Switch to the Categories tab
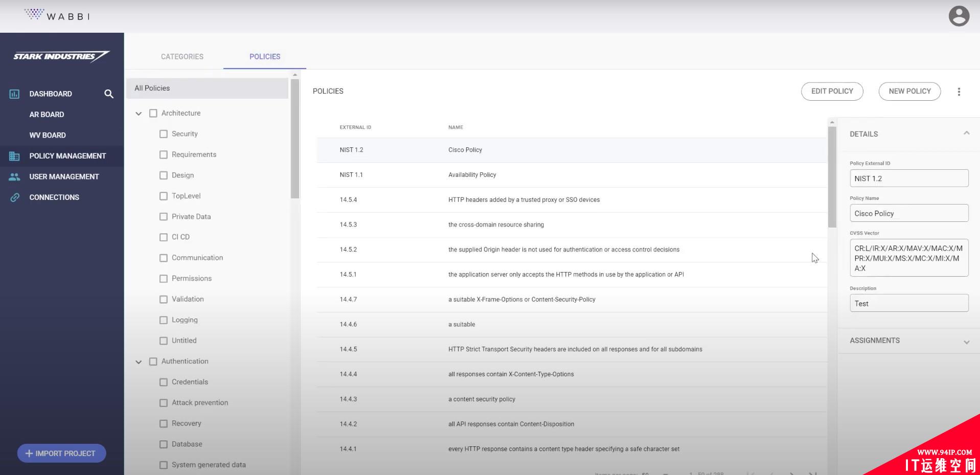980x475 pixels. [x=182, y=57]
